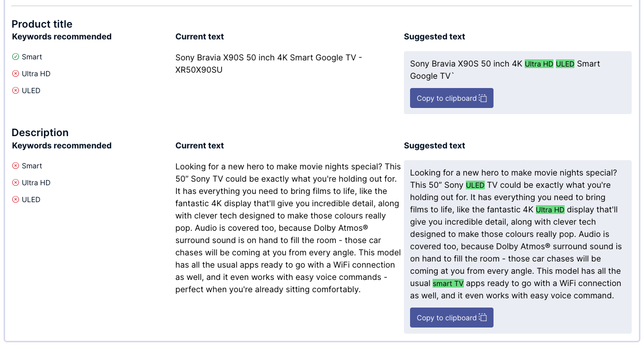Click clipboard icon in Description copy button
Screen dimensions: 644x349
point(483,318)
